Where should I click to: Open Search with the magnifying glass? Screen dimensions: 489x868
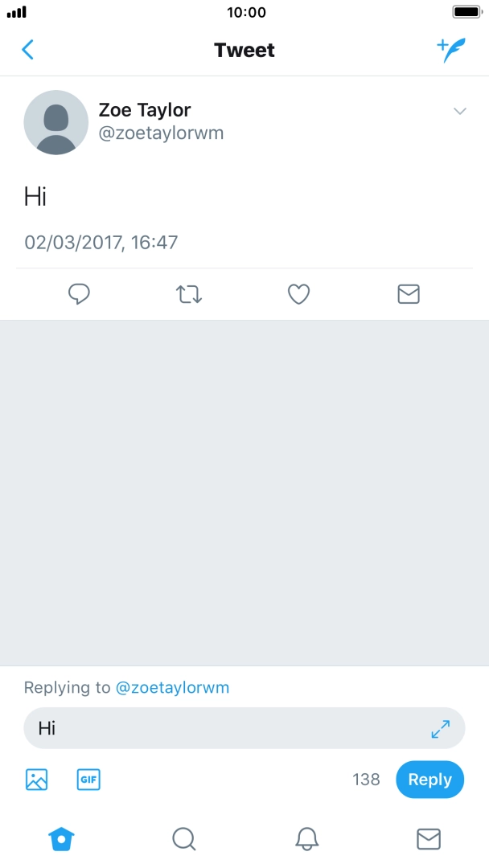tap(183, 838)
